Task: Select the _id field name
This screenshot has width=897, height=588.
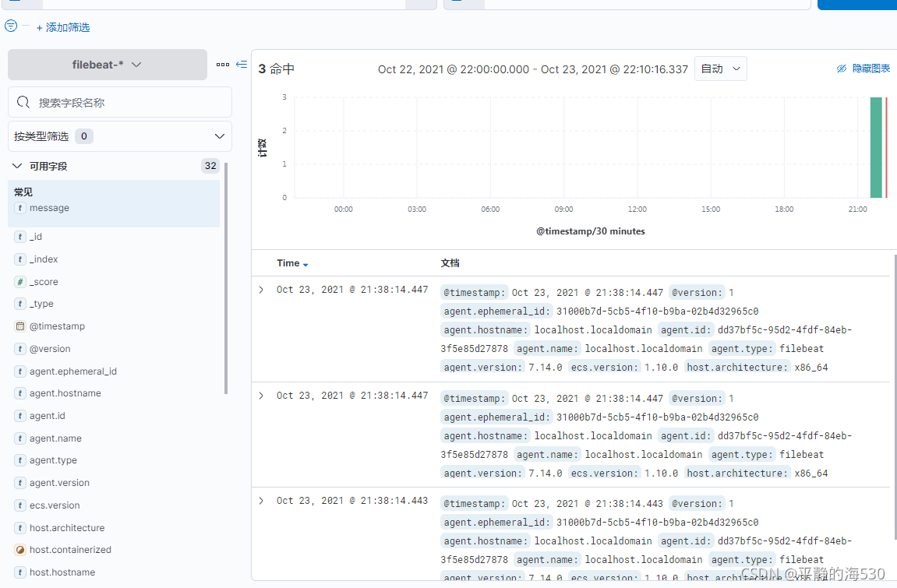Action: [36, 237]
